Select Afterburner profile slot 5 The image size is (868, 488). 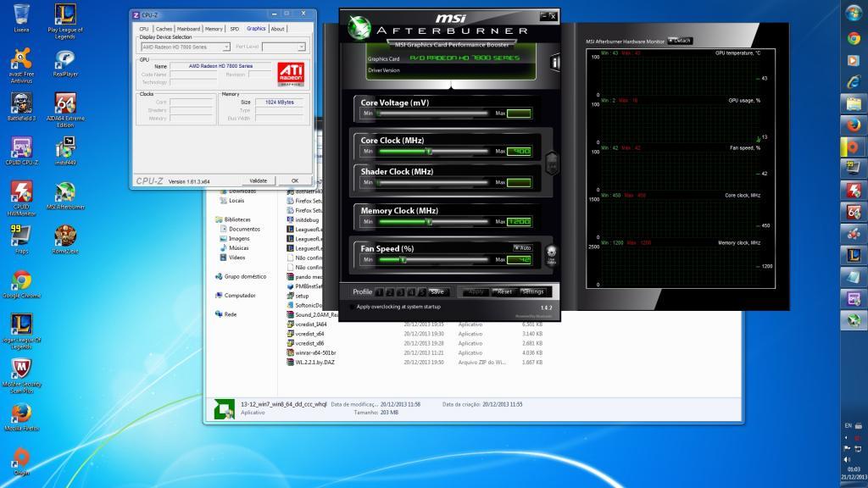pyautogui.click(x=421, y=292)
